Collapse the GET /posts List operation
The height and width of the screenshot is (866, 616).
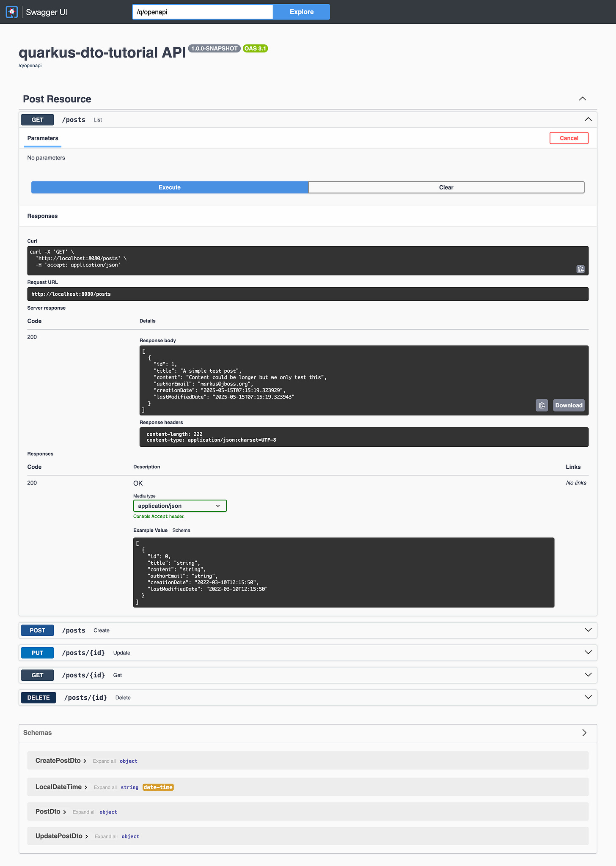coord(588,119)
